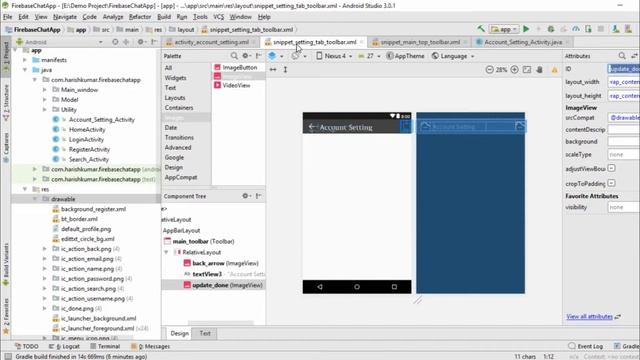The width and height of the screenshot is (640, 360).
Task: Click the collapse all icon in the Project panel
Action: pyautogui.click(x=127, y=42)
